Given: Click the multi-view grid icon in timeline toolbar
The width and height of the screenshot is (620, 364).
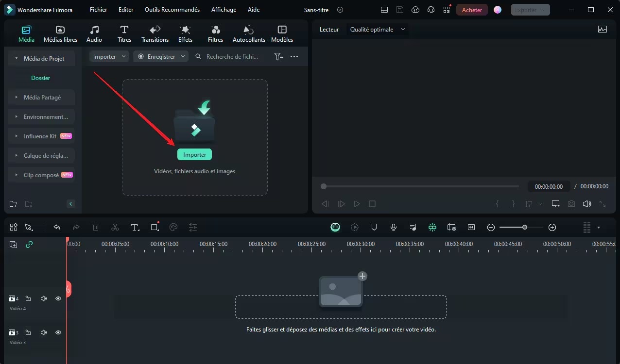Looking at the screenshot, I should (14, 227).
